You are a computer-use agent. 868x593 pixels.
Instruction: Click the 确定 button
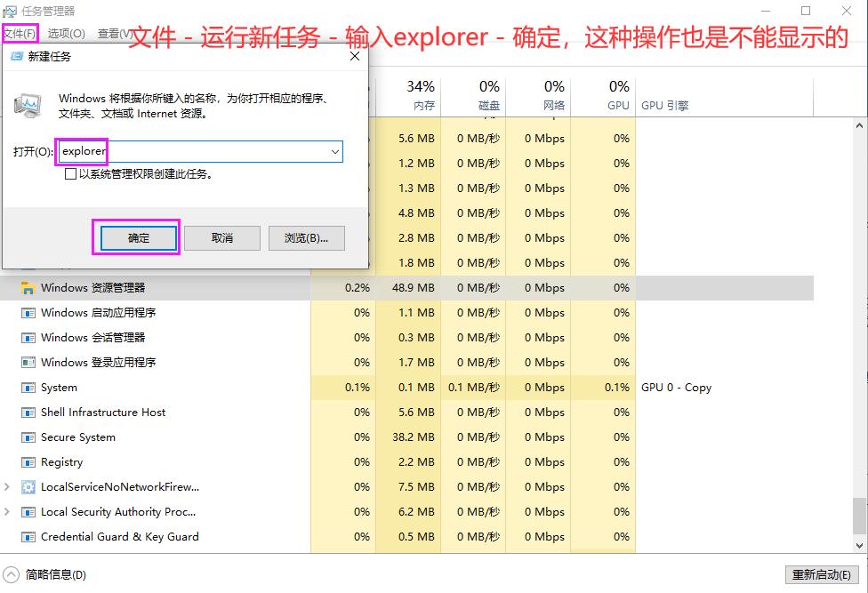click(x=135, y=237)
